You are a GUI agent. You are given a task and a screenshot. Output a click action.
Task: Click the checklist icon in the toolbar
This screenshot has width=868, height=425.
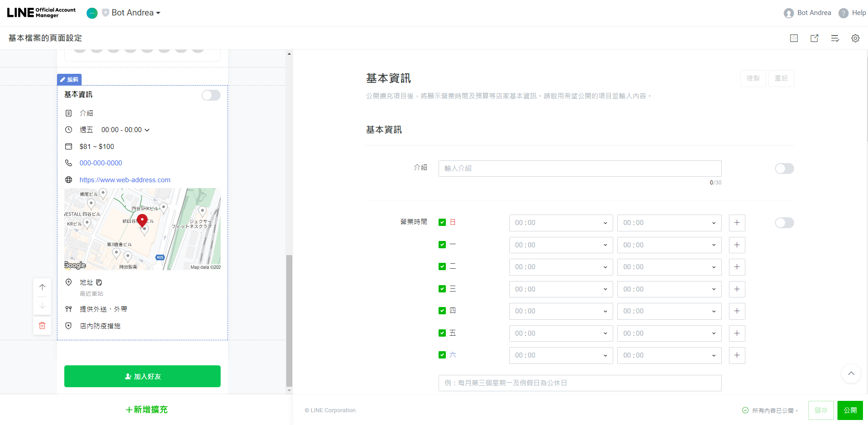[835, 38]
